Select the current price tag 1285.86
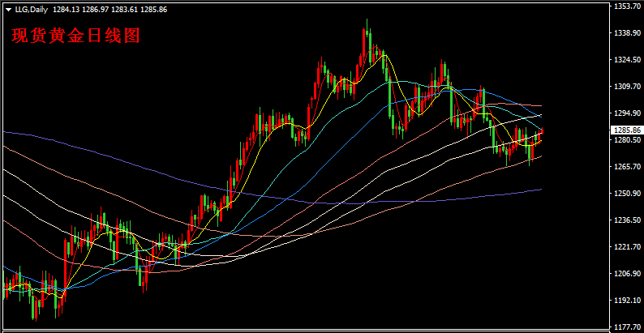The height and width of the screenshot is (333, 644). tap(626, 130)
